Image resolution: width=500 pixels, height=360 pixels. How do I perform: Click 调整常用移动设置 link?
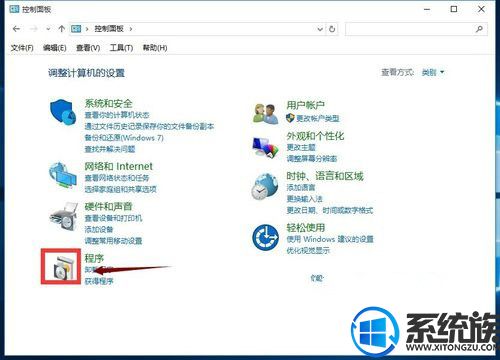[113, 241]
